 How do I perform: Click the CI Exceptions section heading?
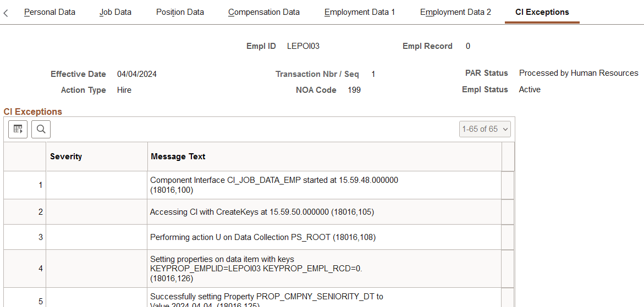point(33,111)
